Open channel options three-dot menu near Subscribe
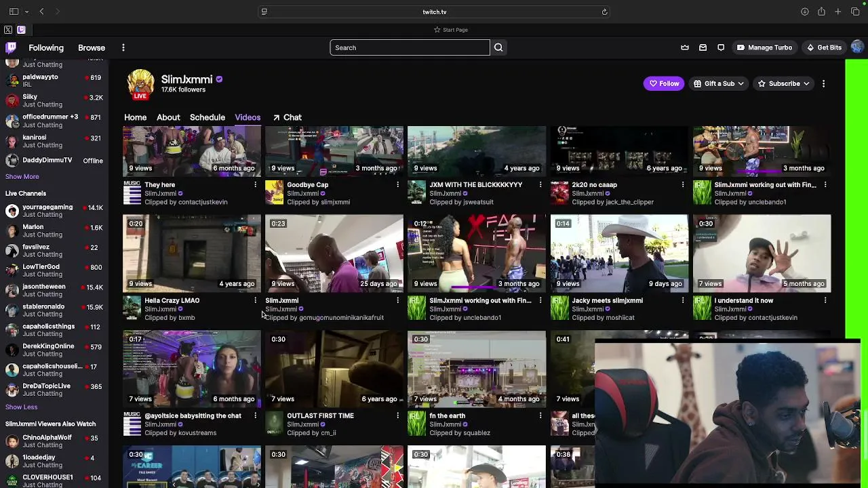The height and width of the screenshot is (488, 868). [823, 83]
